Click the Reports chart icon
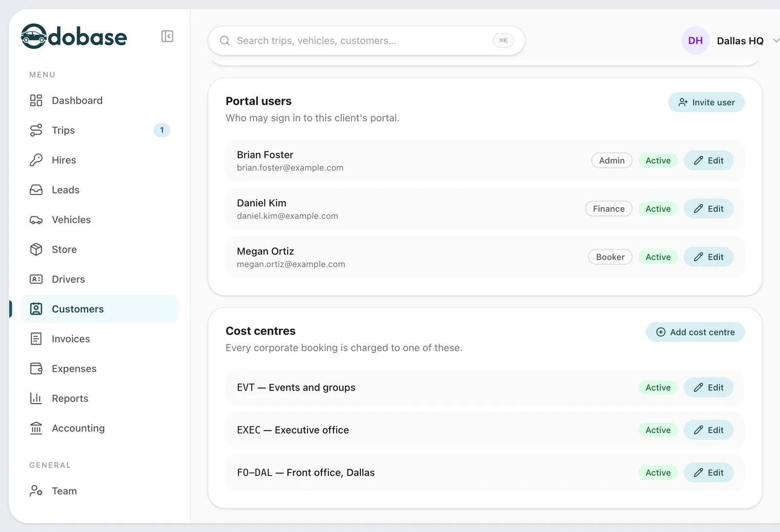780x532 pixels. point(36,398)
